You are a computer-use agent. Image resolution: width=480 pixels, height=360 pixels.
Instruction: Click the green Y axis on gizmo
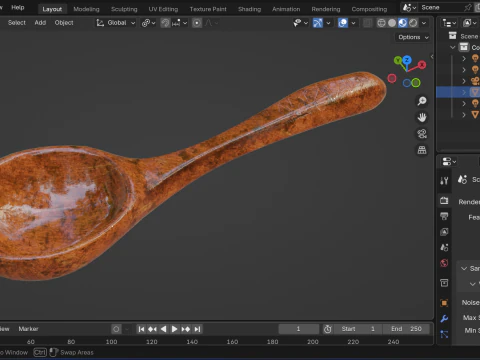click(x=398, y=60)
